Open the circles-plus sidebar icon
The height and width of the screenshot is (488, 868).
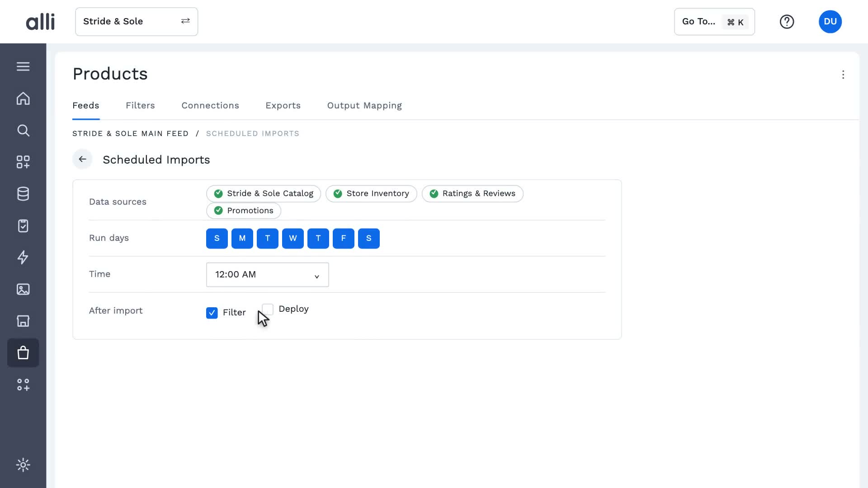click(23, 385)
